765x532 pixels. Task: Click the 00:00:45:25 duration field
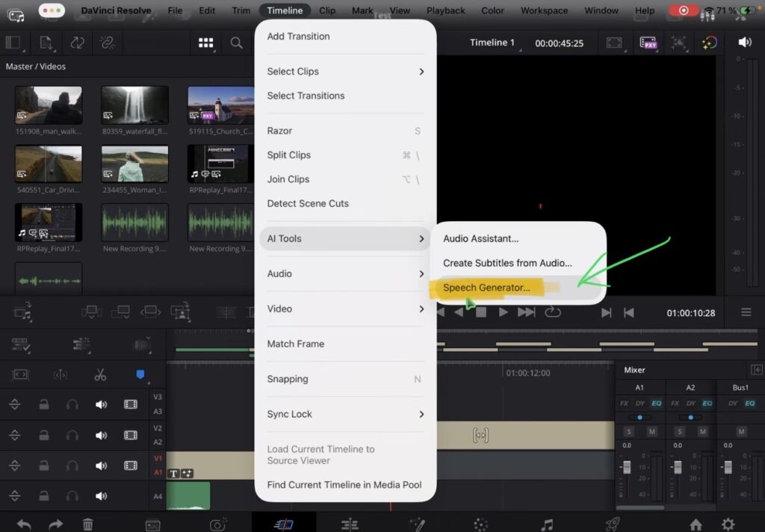pos(559,43)
